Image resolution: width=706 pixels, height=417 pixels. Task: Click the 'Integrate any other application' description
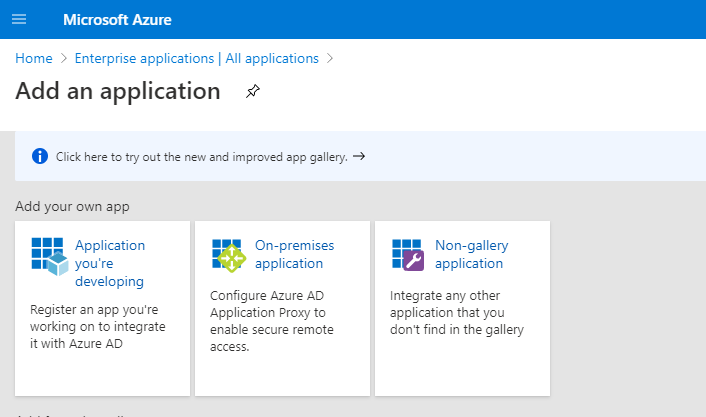(x=456, y=313)
